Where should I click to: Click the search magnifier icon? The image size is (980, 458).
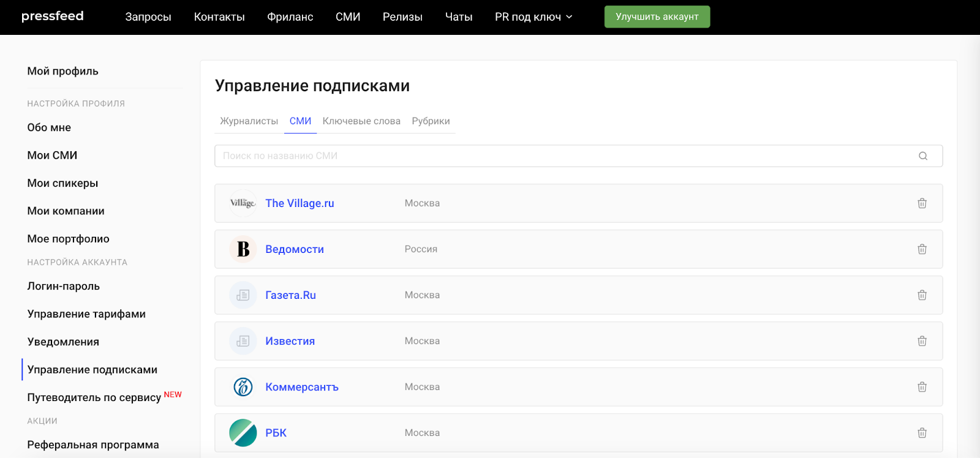pos(923,156)
